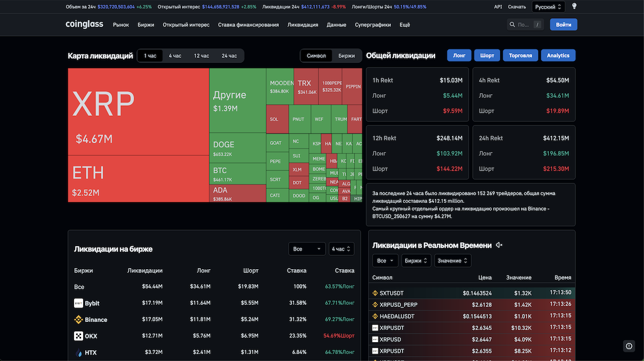
Task: Select the 1 час heatmap period
Action: pos(150,56)
